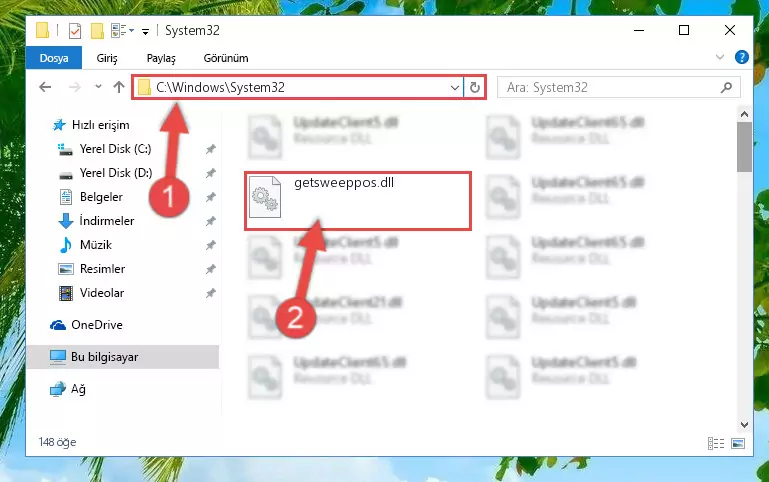Open Customize Quick Access Toolbar dropdown arrow

coord(145,32)
